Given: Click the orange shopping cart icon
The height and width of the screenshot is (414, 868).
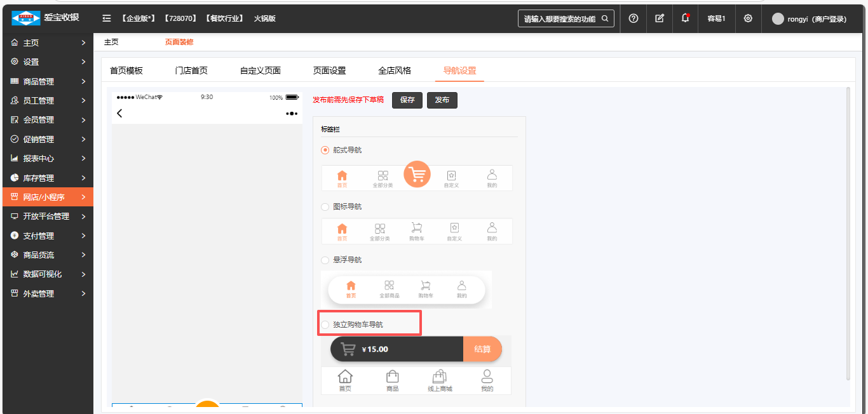Looking at the screenshot, I should 417,174.
